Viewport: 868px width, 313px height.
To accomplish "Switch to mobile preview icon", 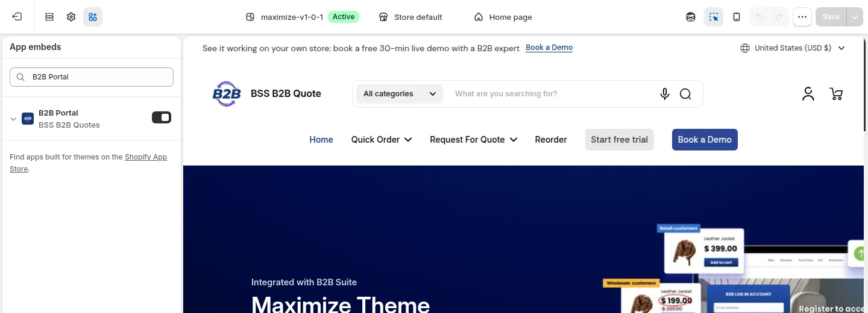I will [737, 17].
